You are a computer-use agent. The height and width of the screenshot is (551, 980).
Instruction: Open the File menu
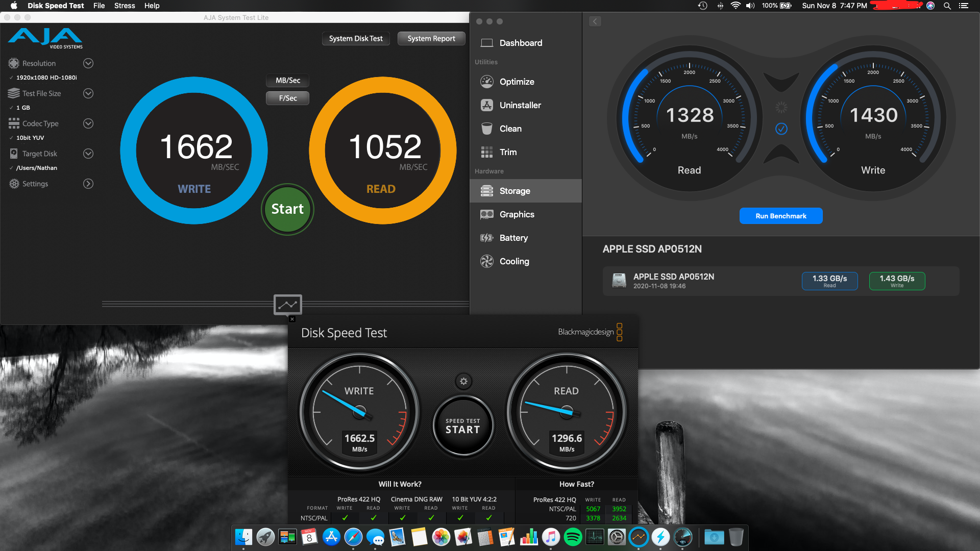(x=99, y=6)
